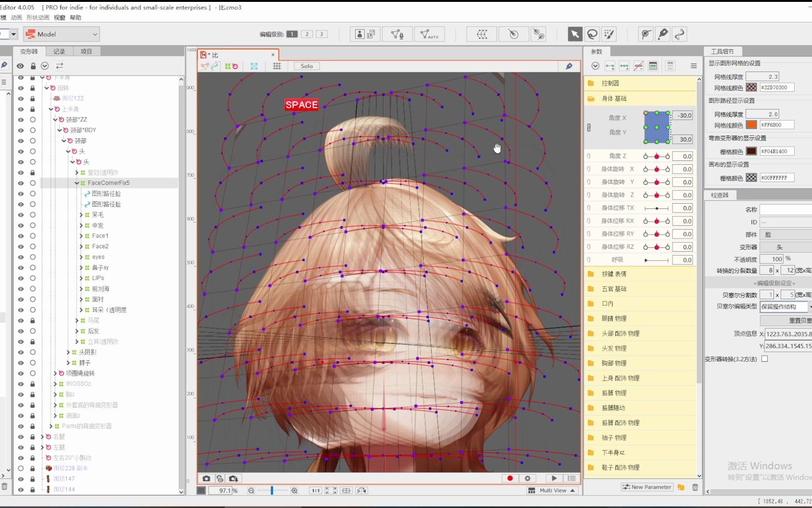Viewport: 812px width, 508px height.
Task: Click the AUTO mesh generator icon
Action: [x=429, y=34]
